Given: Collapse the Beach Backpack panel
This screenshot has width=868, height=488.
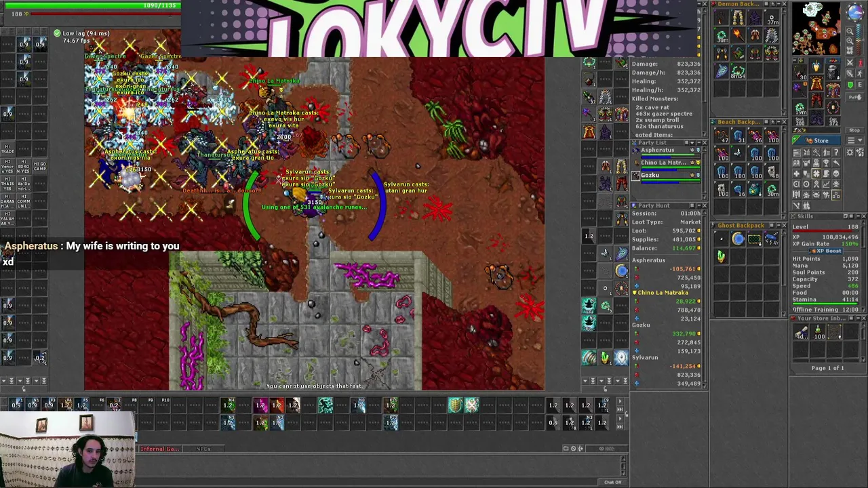Looking at the screenshot, I should (x=777, y=123).
